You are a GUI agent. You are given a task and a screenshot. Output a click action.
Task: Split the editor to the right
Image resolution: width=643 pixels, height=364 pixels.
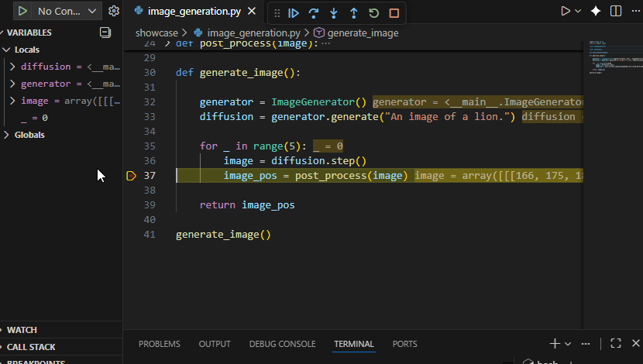(616, 11)
